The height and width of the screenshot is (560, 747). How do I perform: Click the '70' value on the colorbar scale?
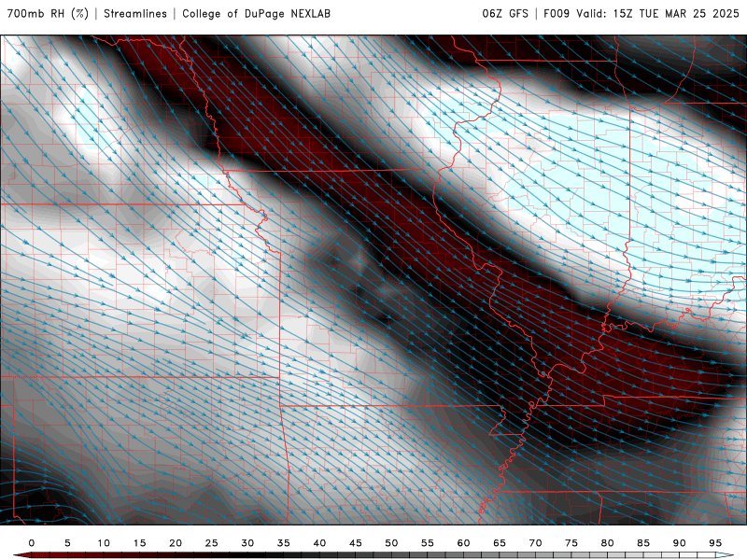click(x=535, y=543)
